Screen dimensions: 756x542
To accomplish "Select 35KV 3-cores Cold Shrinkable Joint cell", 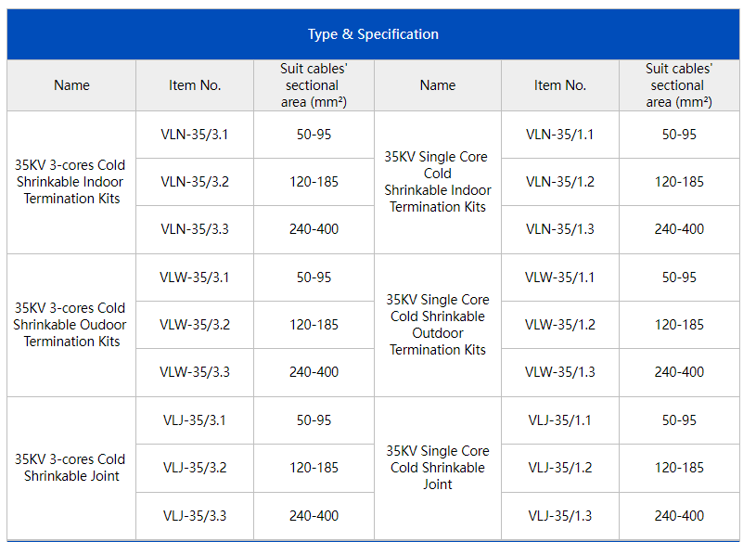I will point(71,468).
